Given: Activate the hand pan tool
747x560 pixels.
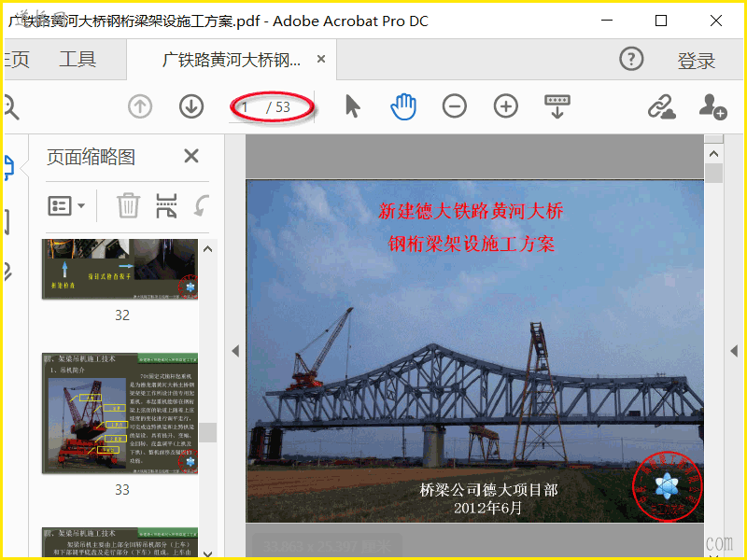Looking at the screenshot, I should 403,106.
